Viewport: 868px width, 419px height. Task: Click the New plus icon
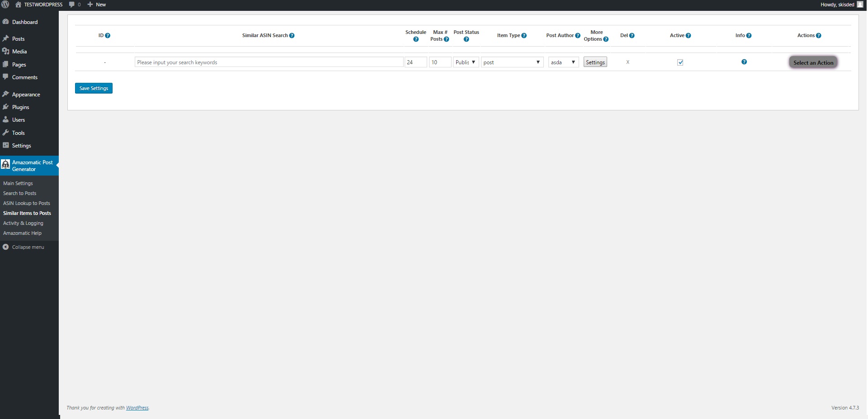point(90,5)
